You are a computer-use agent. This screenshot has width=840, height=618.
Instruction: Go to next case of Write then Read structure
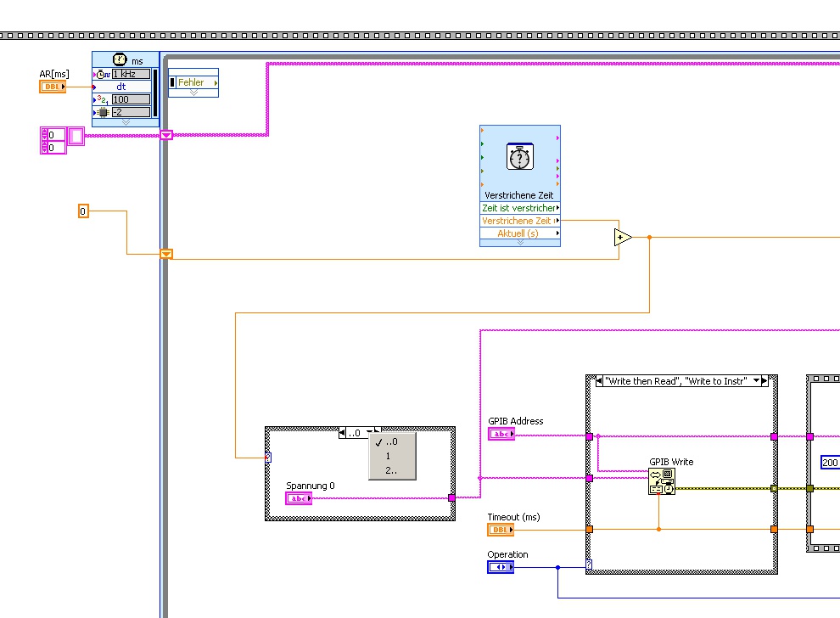(764, 380)
